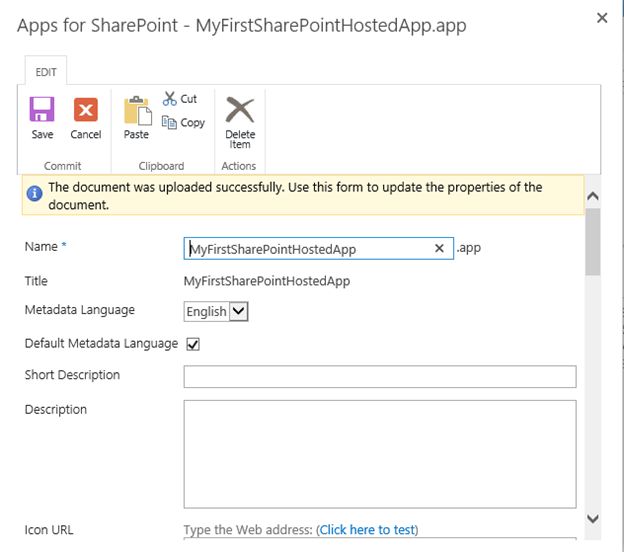Viewport: 624px width, 552px height.
Task: Click the Copy icon in Clipboard group
Action: click(x=169, y=122)
